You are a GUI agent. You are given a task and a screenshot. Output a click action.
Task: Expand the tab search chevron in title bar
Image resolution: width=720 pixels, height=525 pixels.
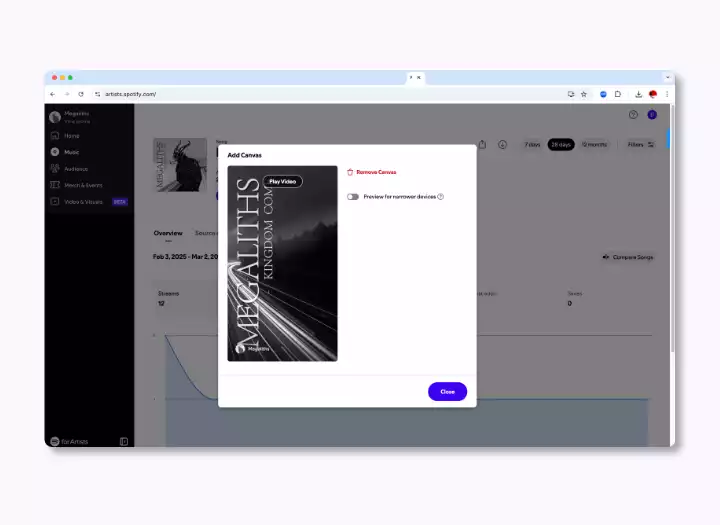pyautogui.click(x=668, y=78)
